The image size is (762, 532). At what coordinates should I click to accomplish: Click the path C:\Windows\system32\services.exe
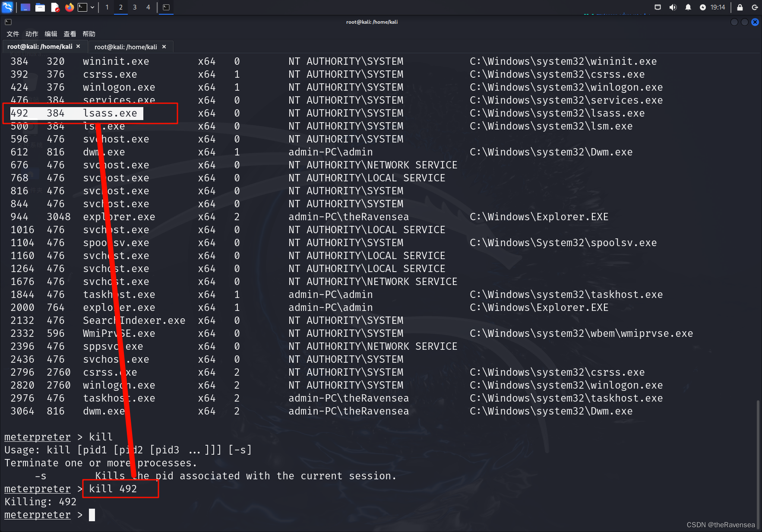pyautogui.click(x=566, y=100)
